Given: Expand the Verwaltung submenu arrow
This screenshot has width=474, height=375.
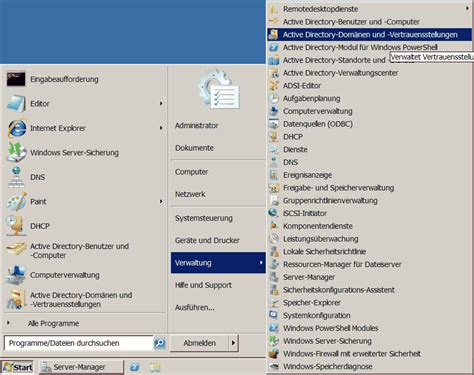Looking at the screenshot, I should click(261, 263).
